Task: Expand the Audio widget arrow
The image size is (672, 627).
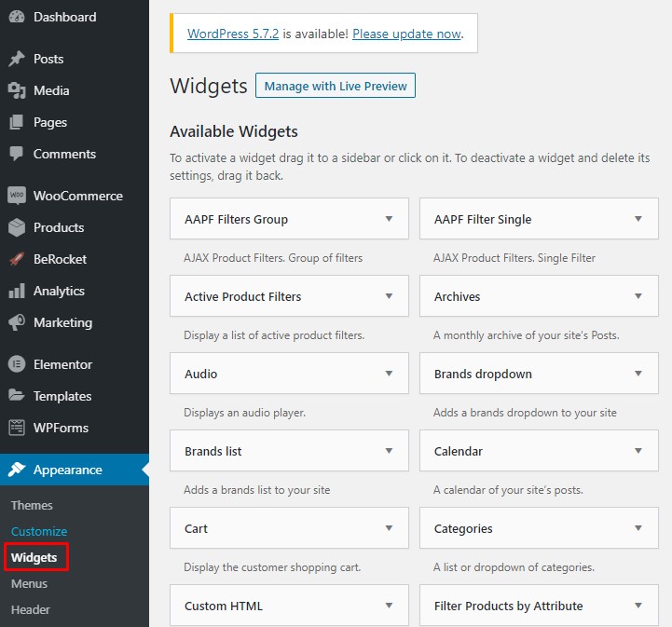Action: point(389,374)
